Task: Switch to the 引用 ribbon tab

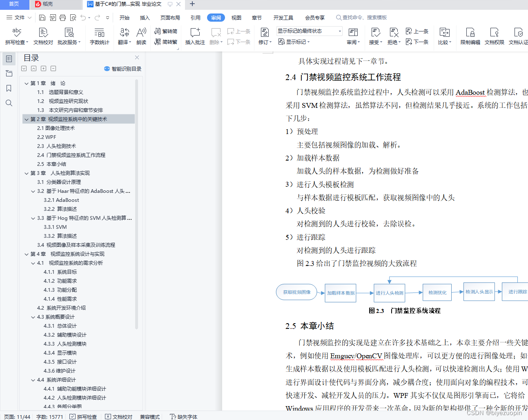Action: pos(196,18)
